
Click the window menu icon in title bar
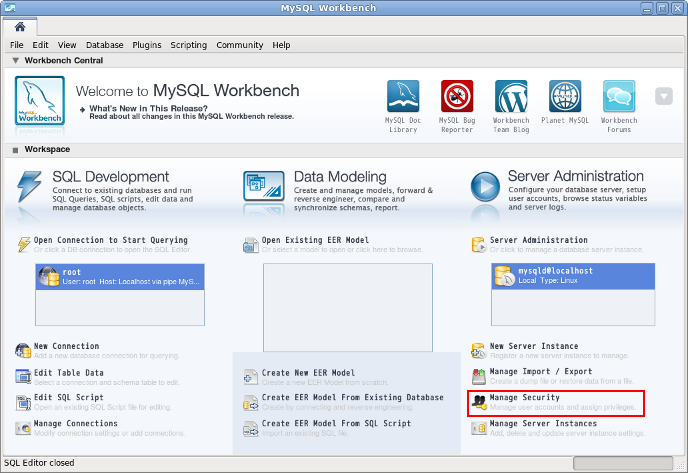coord(9,7)
